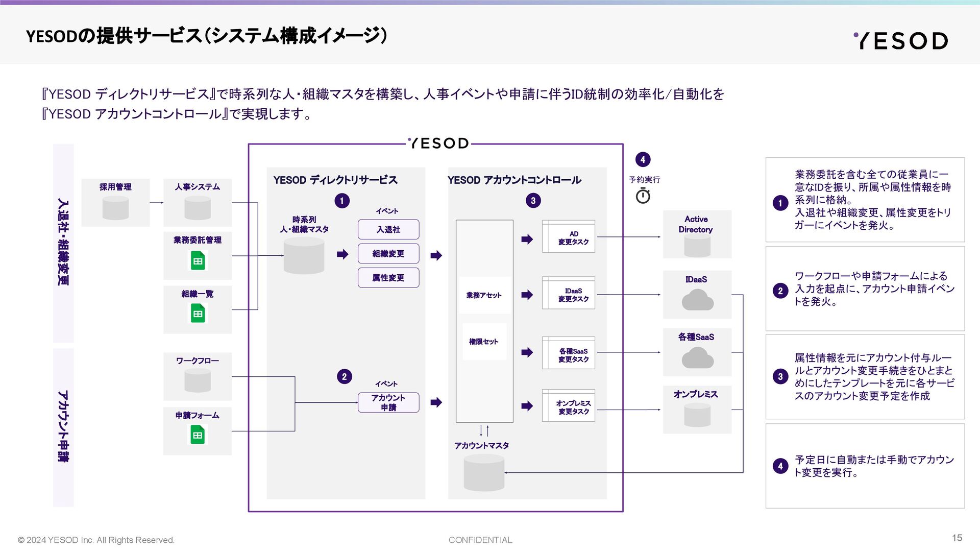Click the arrow pointing to オンプレミス 変更タスク
The width and height of the screenshot is (980, 552).
(527, 406)
